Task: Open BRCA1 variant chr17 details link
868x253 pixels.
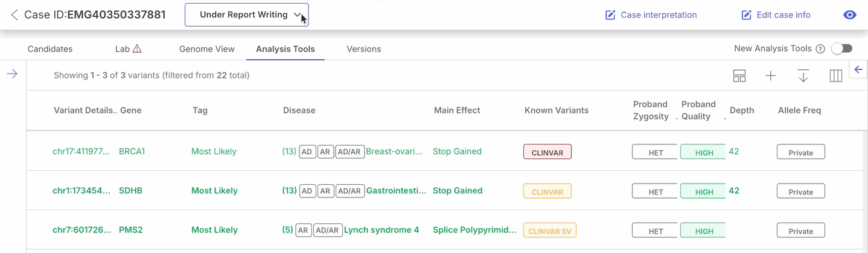Action: (81, 152)
